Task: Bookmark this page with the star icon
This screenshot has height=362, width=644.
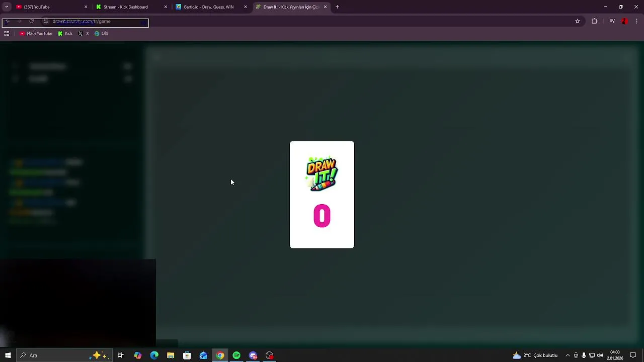Action: tap(578, 21)
